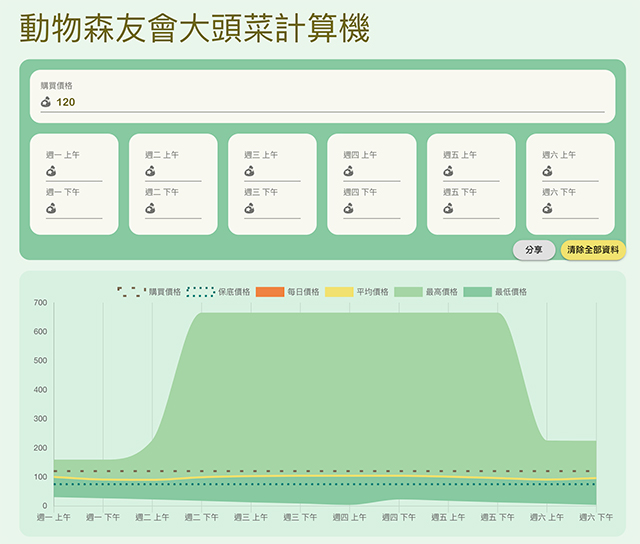Click the turnip icon under 週三 下午
Image resolution: width=640 pixels, height=544 pixels.
pos(249,209)
